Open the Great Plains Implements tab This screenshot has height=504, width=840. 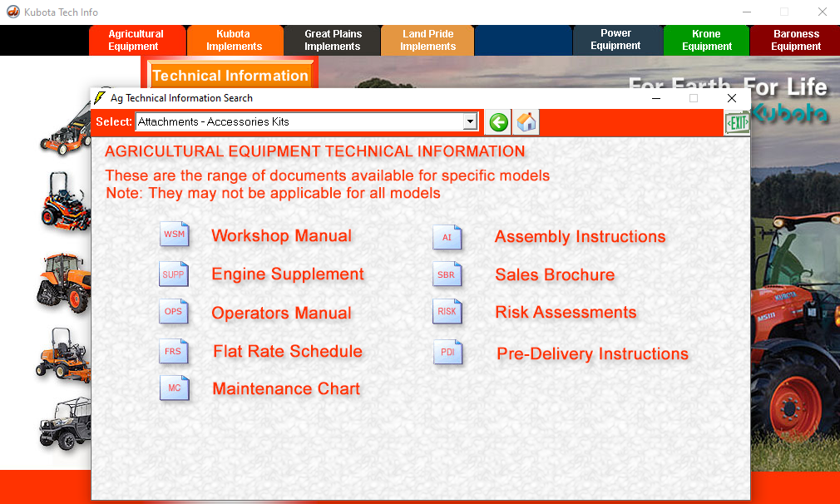331,40
